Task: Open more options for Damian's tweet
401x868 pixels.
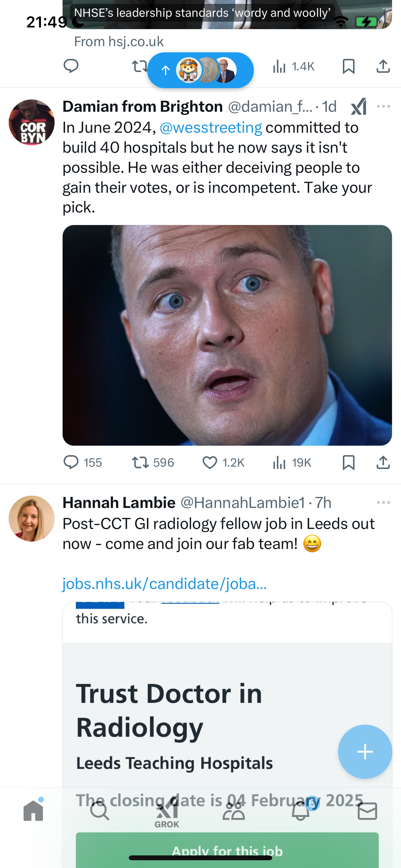Action: click(x=384, y=107)
